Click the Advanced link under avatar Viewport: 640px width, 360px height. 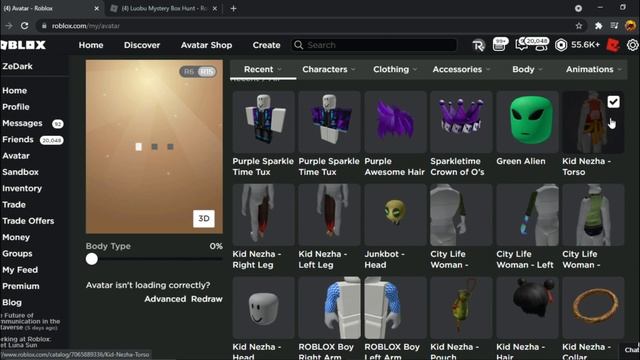[165, 299]
